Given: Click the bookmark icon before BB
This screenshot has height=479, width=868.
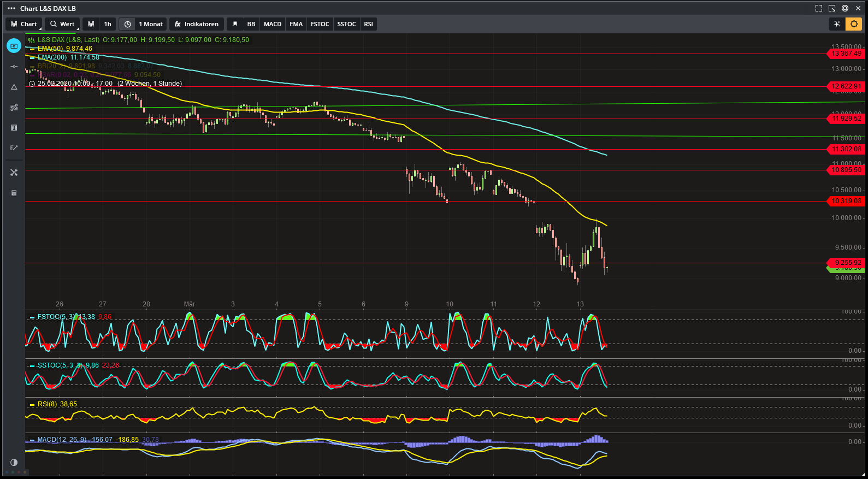Looking at the screenshot, I should (235, 24).
